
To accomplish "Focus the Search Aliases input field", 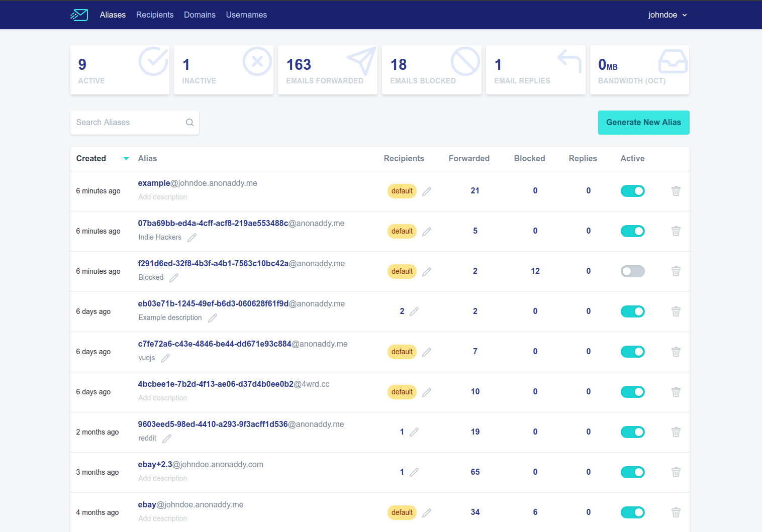I will point(128,123).
